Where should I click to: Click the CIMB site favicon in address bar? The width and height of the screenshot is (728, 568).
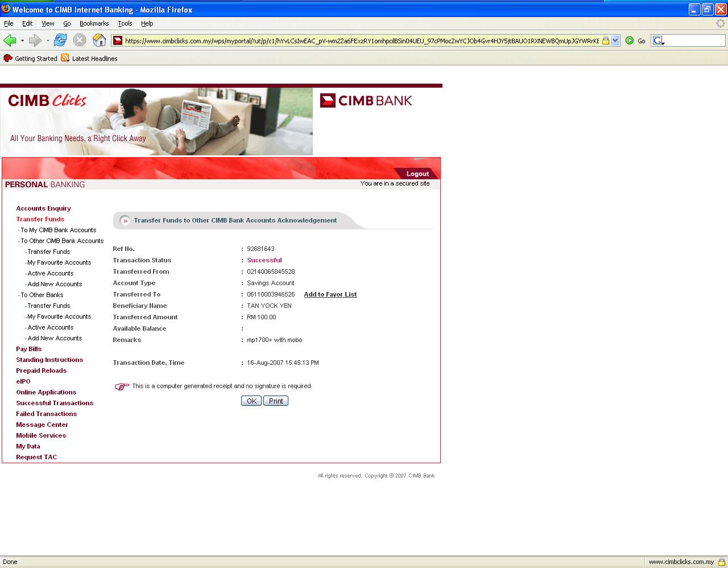[x=118, y=40]
